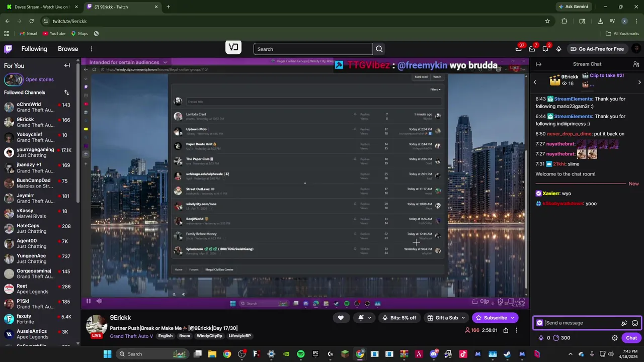Sort followed channels with the arrows icon
This screenshot has width=644, height=362.
(x=66, y=93)
